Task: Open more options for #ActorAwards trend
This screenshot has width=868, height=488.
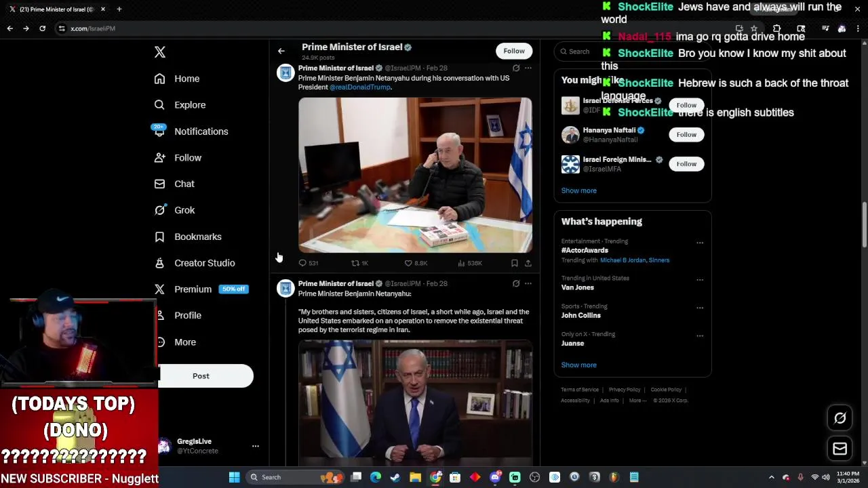Action: click(x=700, y=243)
